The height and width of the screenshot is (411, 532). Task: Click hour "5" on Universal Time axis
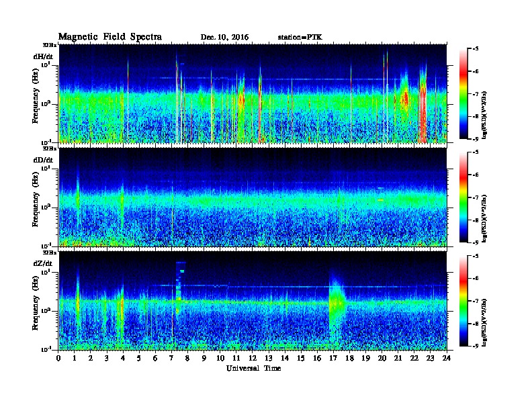point(139,358)
